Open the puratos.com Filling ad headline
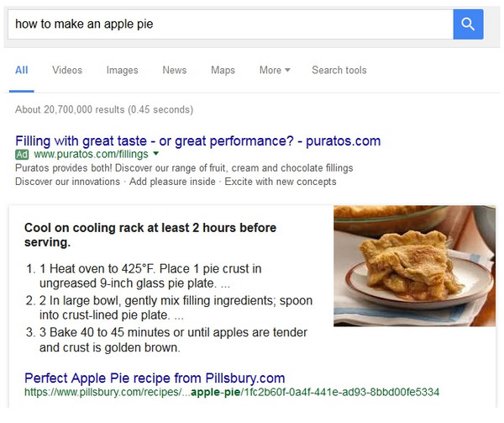This screenshot has width=504, height=423. click(x=198, y=141)
